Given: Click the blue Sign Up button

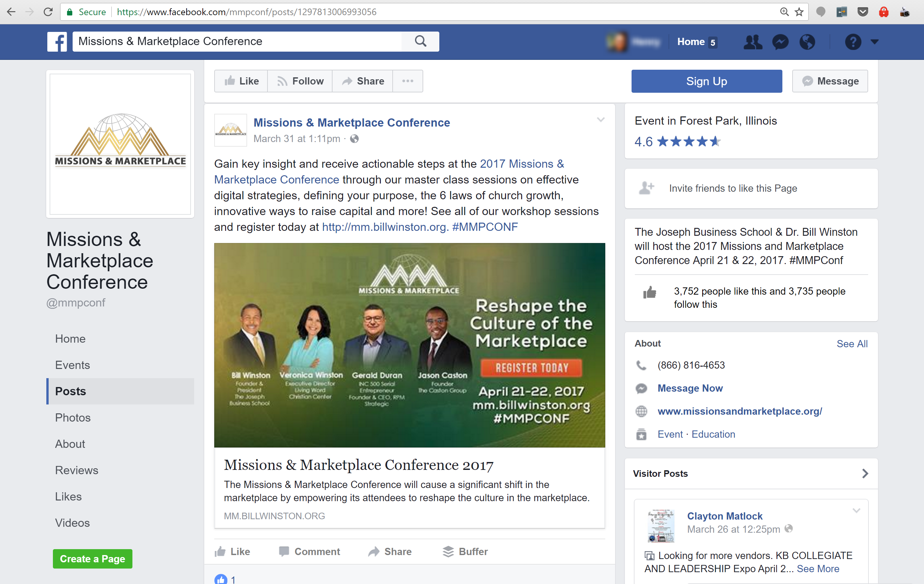Looking at the screenshot, I should click(706, 81).
